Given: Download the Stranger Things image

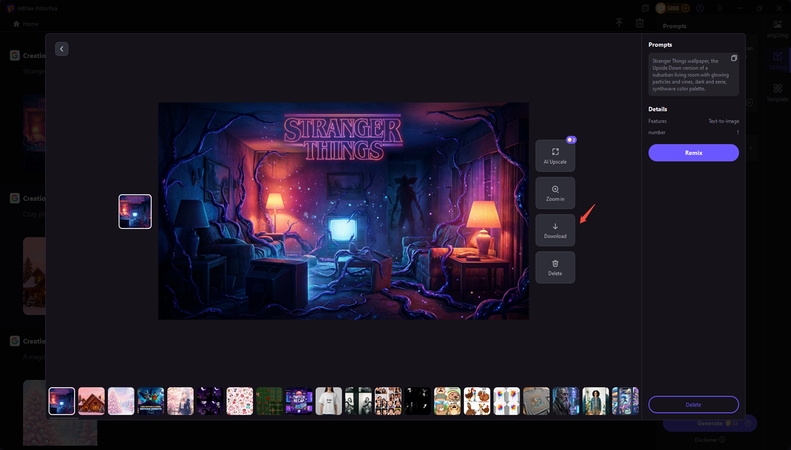Looking at the screenshot, I should [555, 230].
